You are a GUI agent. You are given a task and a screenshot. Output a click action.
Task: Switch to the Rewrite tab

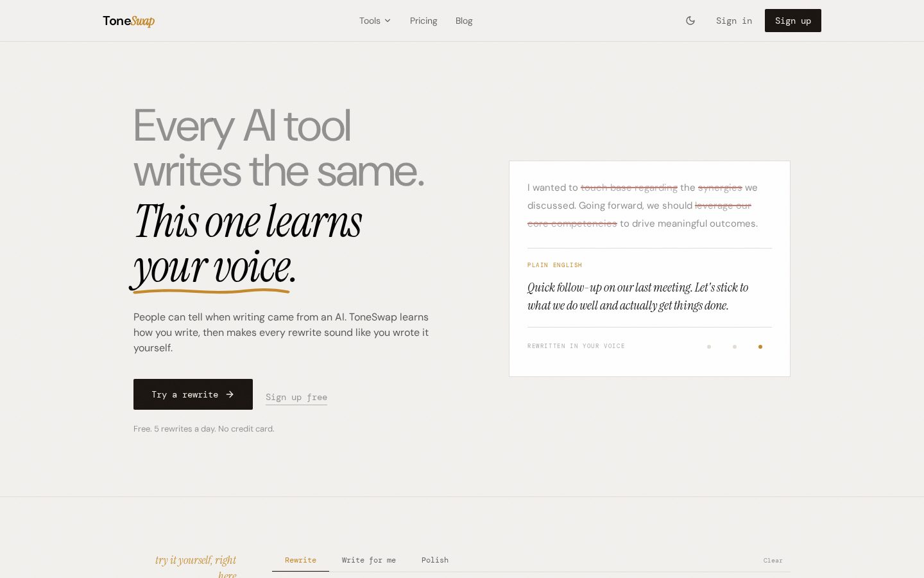(300, 560)
